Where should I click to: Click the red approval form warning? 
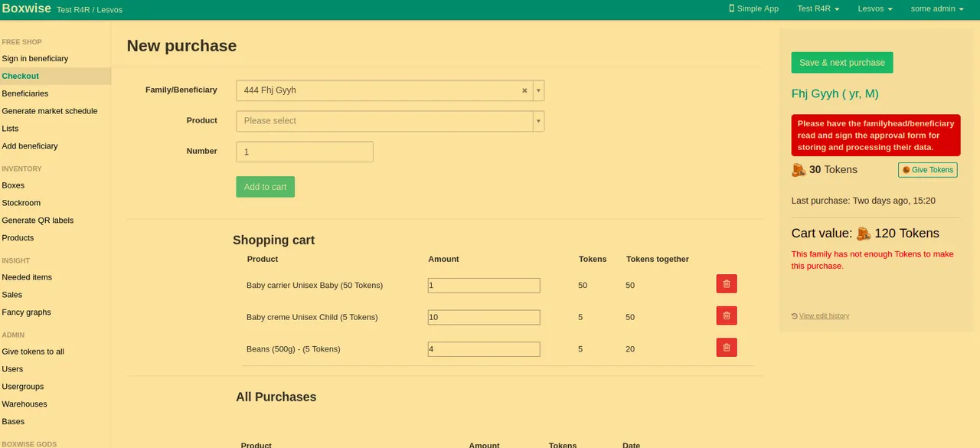tap(876, 136)
